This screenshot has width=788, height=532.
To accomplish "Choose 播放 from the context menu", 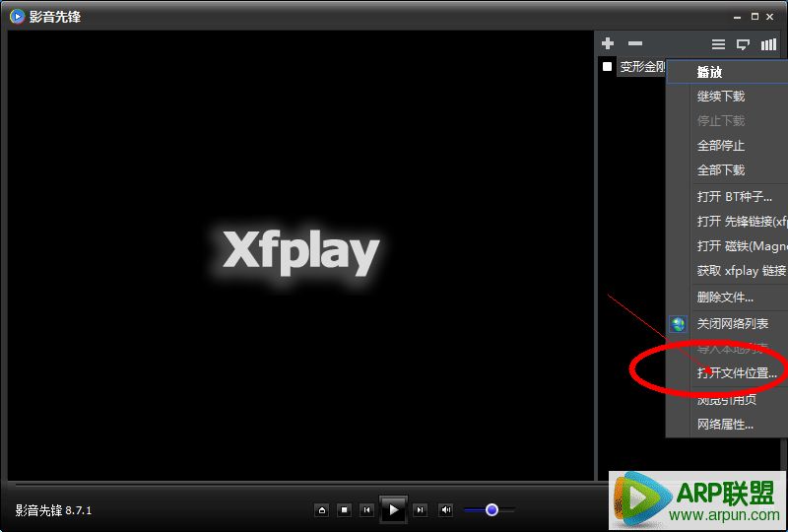I will click(x=709, y=72).
